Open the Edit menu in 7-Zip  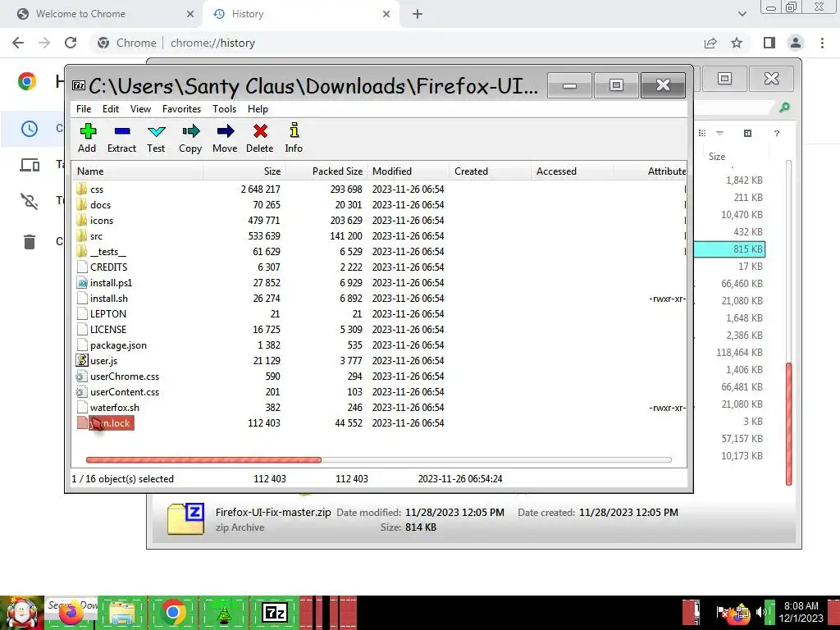point(111,109)
